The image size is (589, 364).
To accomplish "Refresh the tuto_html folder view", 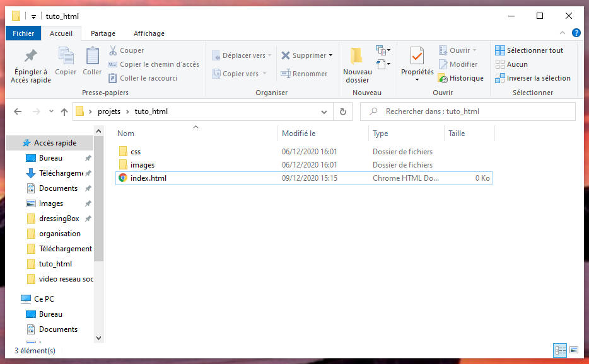I will (x=342, y=111).
